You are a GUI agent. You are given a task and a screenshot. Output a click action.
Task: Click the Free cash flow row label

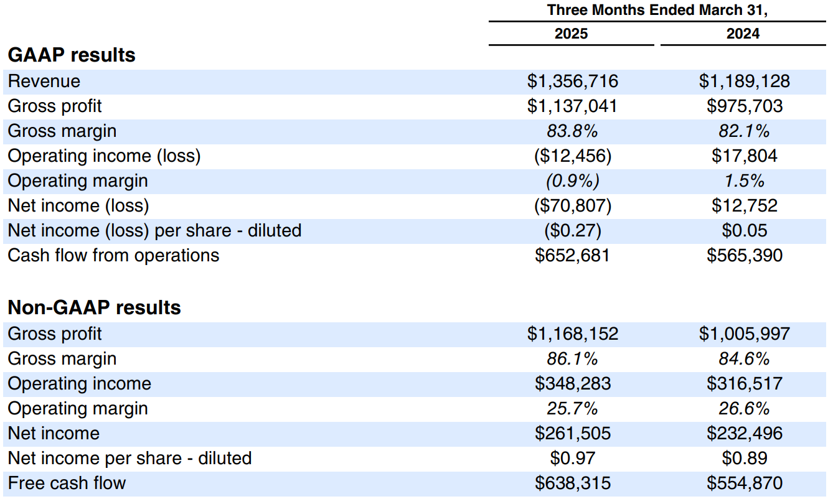coord(67,483)
